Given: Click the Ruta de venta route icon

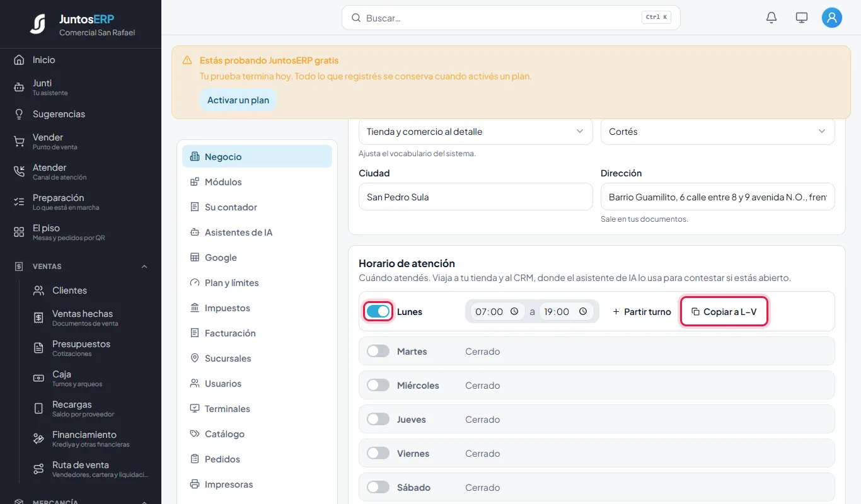Looking at the screenshot, I should tap(39, 469).
